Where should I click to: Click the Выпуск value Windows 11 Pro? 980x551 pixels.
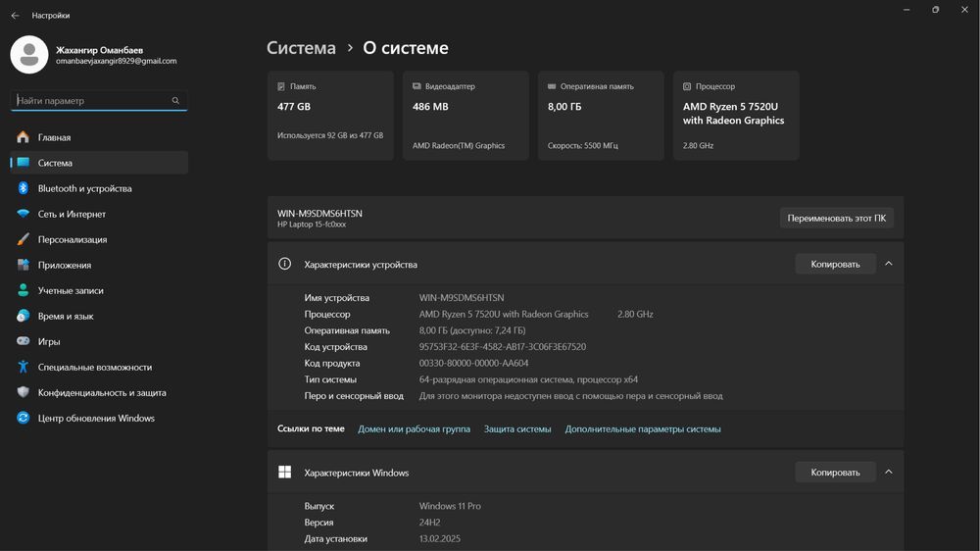point(450,506)
